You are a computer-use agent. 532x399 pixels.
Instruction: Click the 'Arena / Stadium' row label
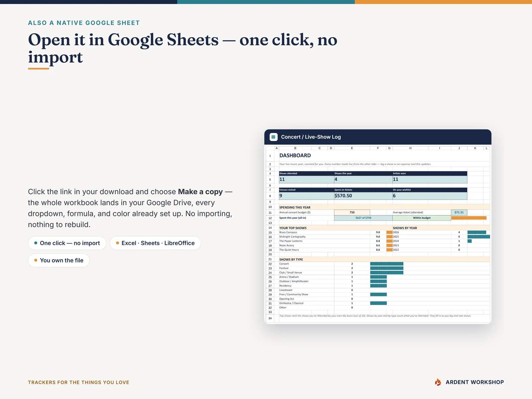[289, 277]
